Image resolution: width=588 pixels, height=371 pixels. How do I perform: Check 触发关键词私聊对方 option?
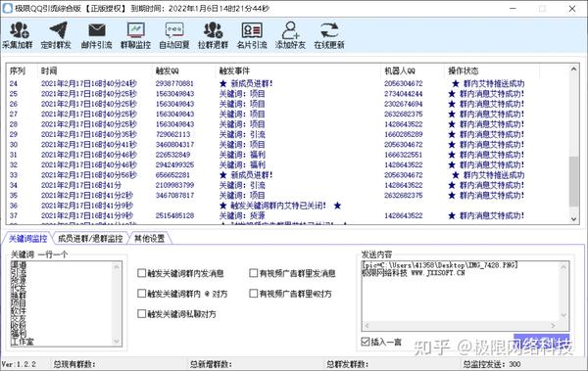[141, 313]
